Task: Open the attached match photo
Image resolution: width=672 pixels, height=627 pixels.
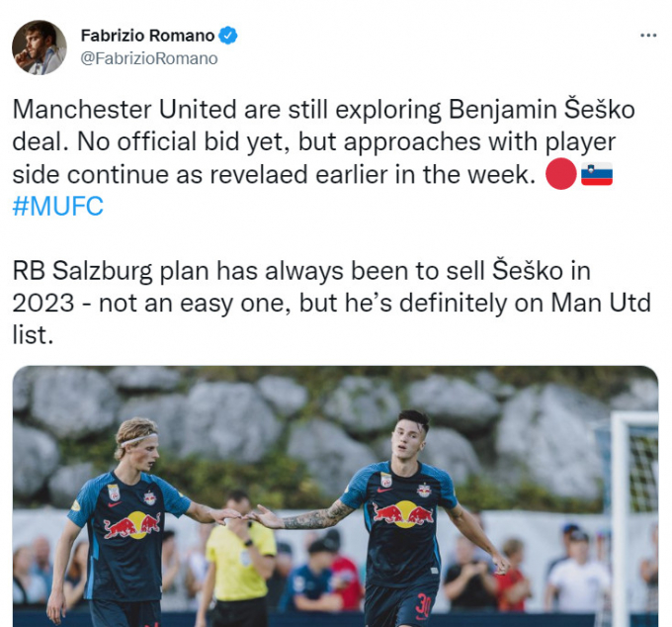Action: (336, 496)
